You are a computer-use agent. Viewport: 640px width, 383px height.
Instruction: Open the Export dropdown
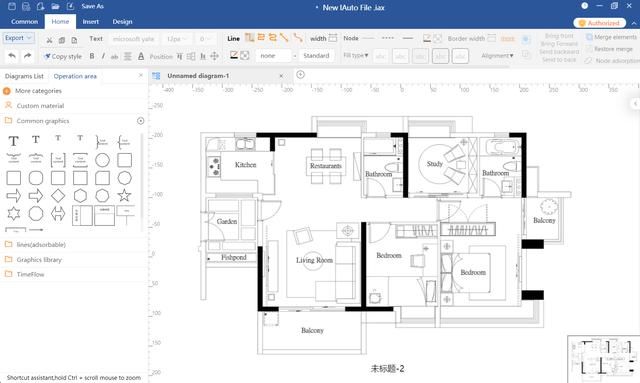(18, 38)
